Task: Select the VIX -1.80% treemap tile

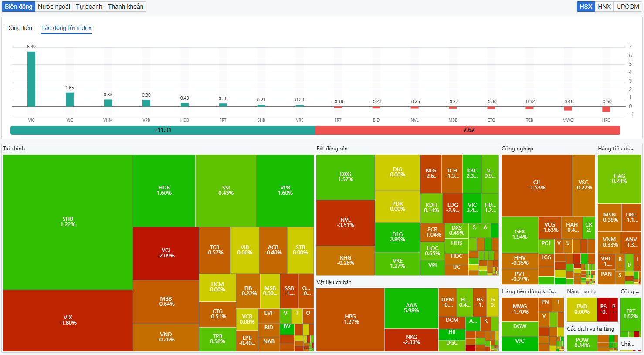Action: tap(68, 320)
